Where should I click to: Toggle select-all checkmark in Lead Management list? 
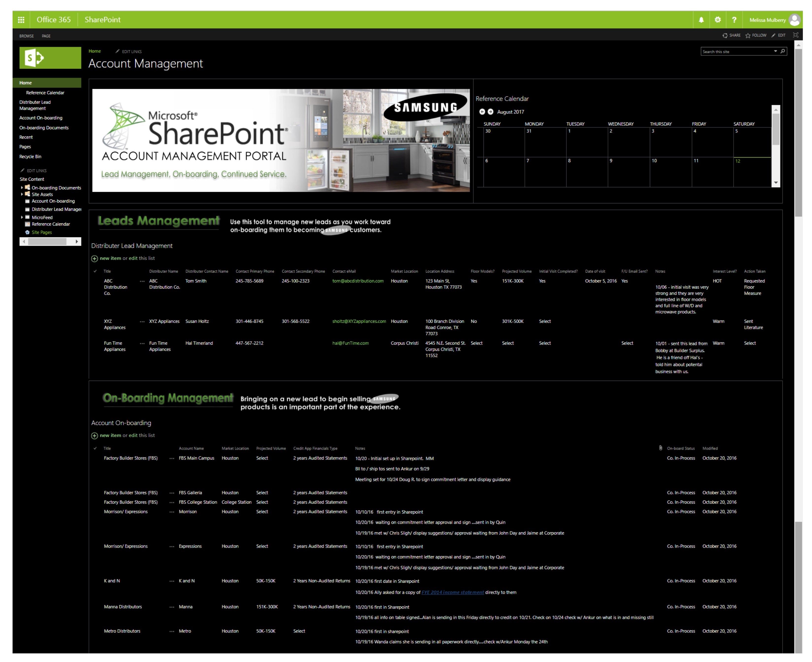click(95, 271)
